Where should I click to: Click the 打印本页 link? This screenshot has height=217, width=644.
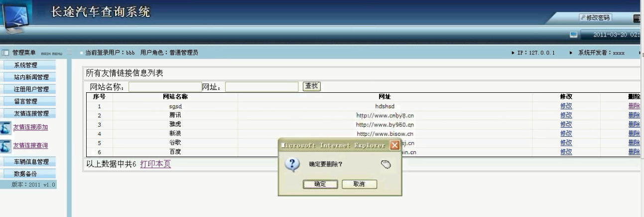tap(155, 164)
